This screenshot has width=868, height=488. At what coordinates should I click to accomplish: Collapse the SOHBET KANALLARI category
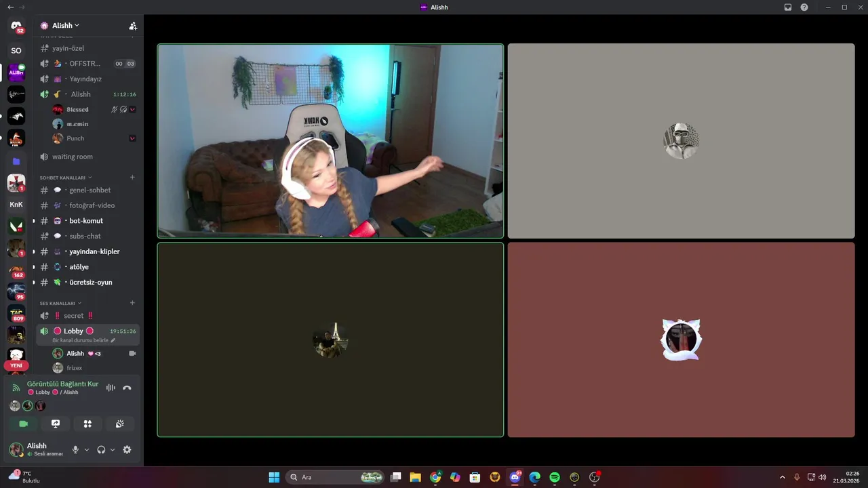(x=66, y=178)
